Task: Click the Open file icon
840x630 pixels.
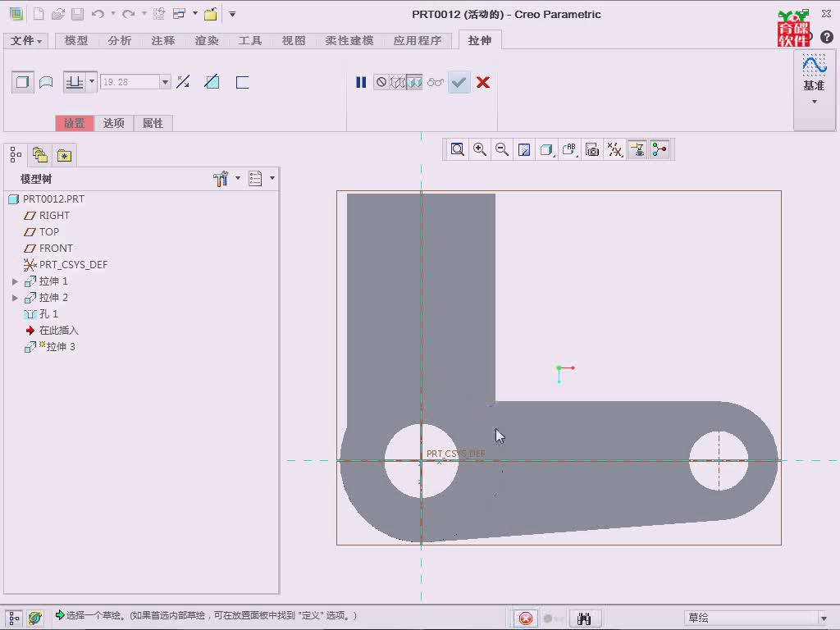Action: (58, 14)
